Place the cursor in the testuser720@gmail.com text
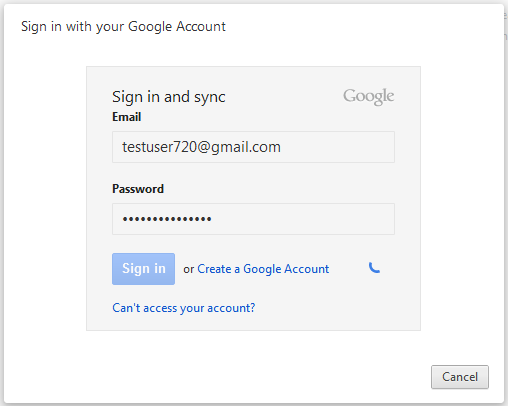508x406 pixels. [201, 147]
